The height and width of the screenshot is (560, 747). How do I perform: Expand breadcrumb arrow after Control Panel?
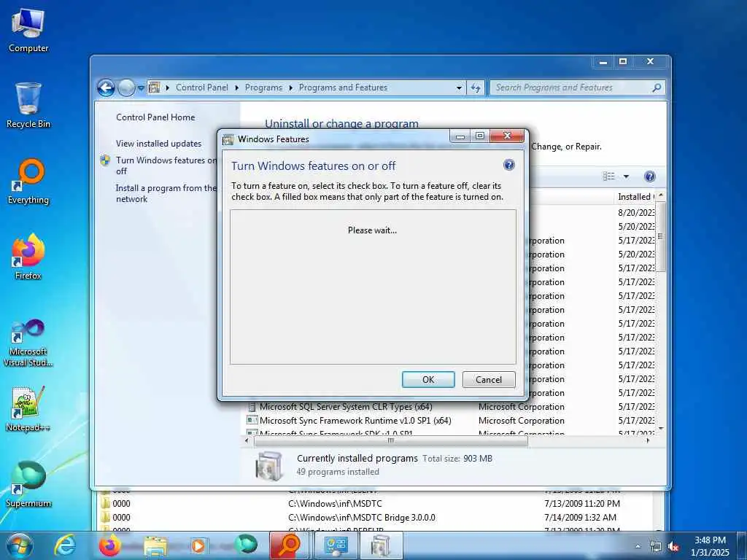(237, 87)
